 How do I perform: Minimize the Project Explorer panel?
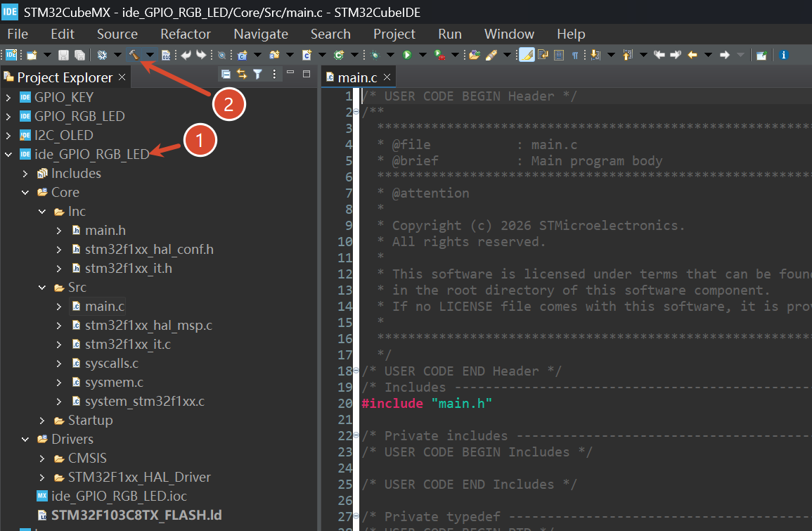click(x=290, y=73)
